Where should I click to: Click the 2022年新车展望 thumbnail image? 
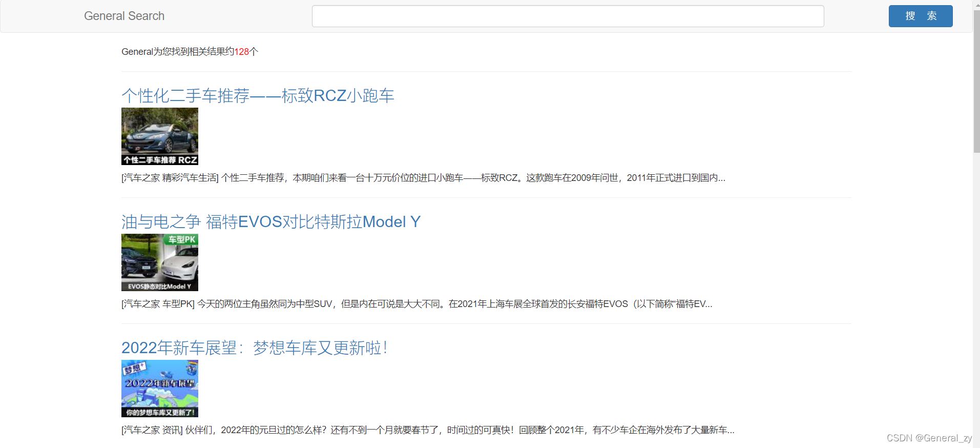coord(160,389)
